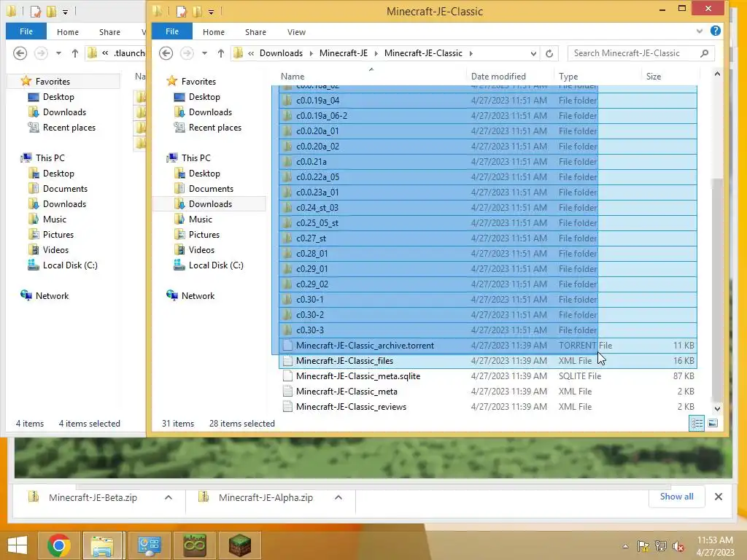This screenshot has height=560, width=747.
Task: Click the Windows Start button
Action: [x=18, y=545]
